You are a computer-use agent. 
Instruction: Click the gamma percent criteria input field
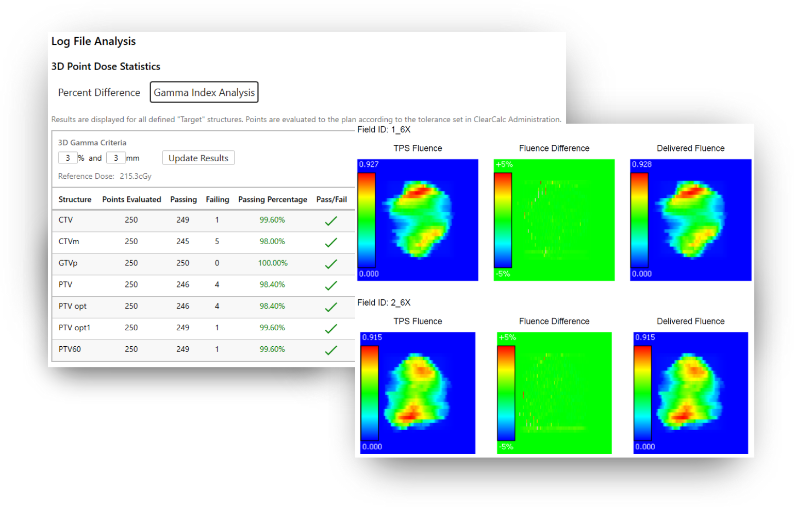[68, 158]
